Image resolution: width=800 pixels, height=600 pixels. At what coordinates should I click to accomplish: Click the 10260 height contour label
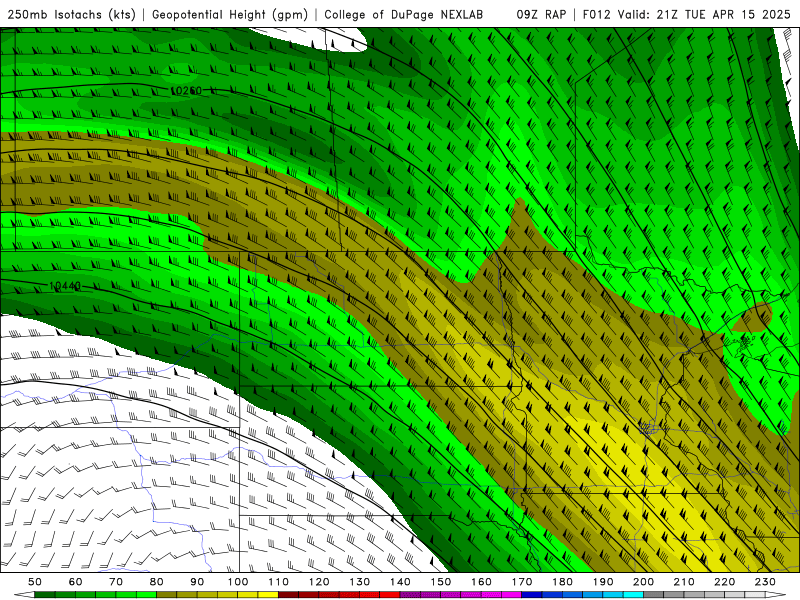point(186,91)
